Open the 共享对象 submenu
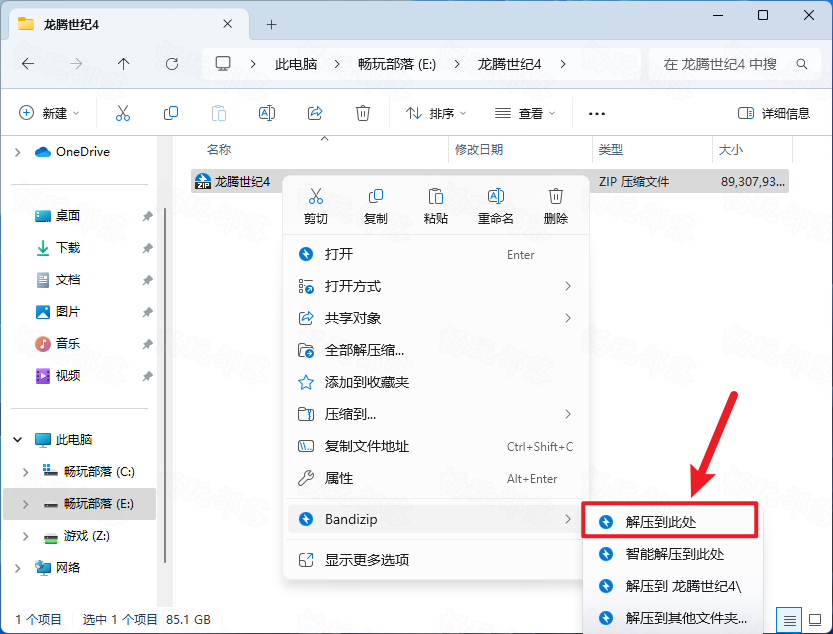 [436, 318]
